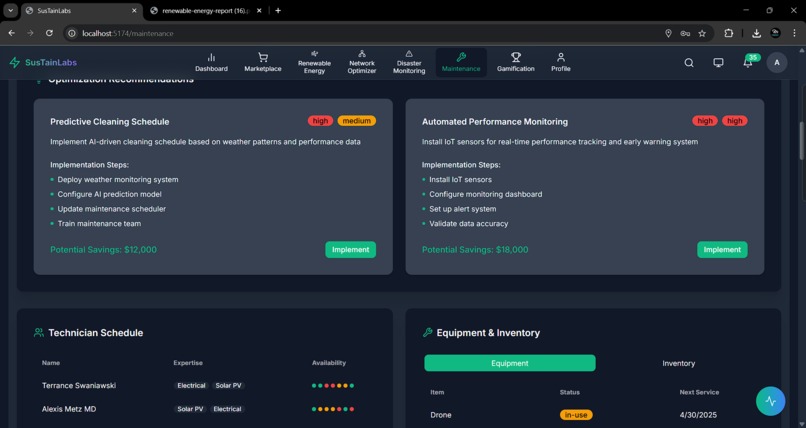Viewport: 806px width, 428px height.
Task: Open the Dashboard nav item
Action: coord(211,62)
